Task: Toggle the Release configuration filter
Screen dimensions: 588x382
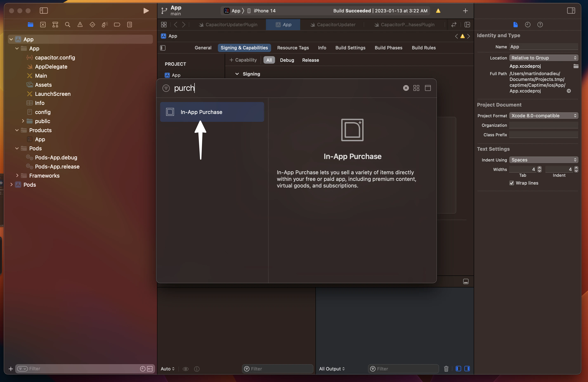Action: click(x=311, y=60)
